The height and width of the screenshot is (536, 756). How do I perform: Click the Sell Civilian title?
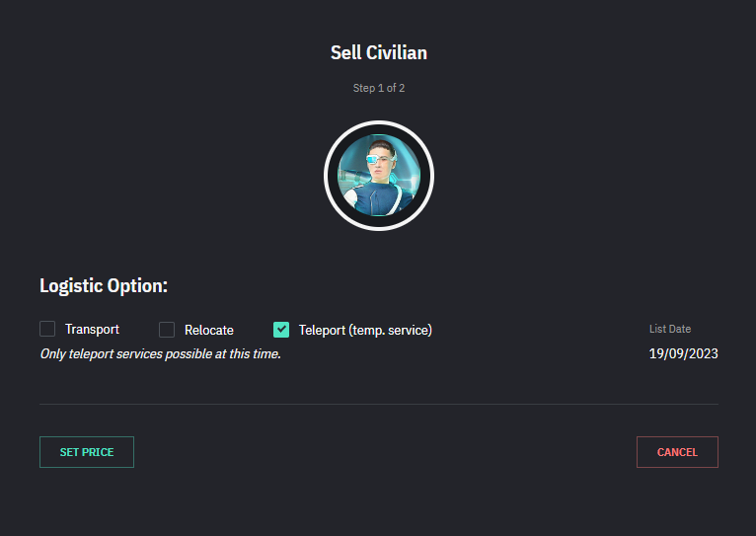[379, 52]
